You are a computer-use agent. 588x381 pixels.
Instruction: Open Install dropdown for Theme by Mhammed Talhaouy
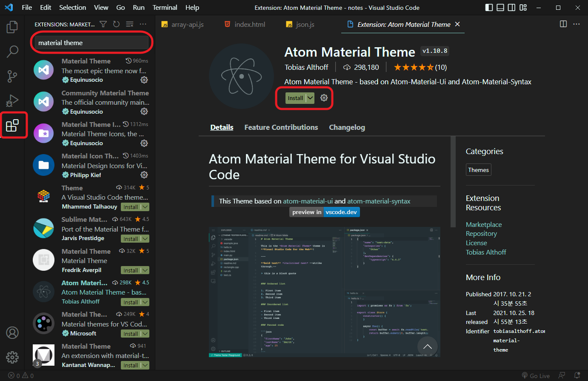[x=145, y=207]
